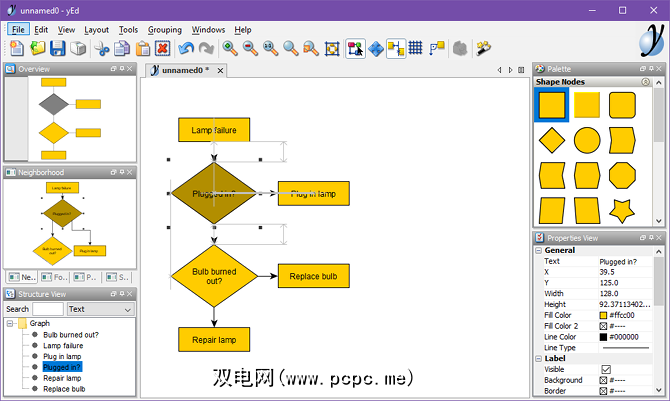Toggle the navigation mode icon
Image resolution: width=670 pixels, height=401 pixels.
(x=376, y=48)
